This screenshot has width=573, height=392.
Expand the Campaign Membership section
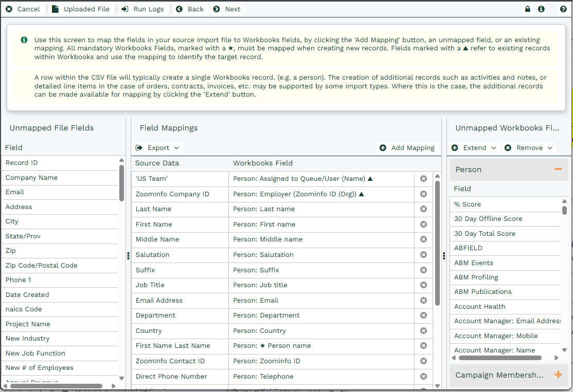pyautogui.click(x=558, y=375)
